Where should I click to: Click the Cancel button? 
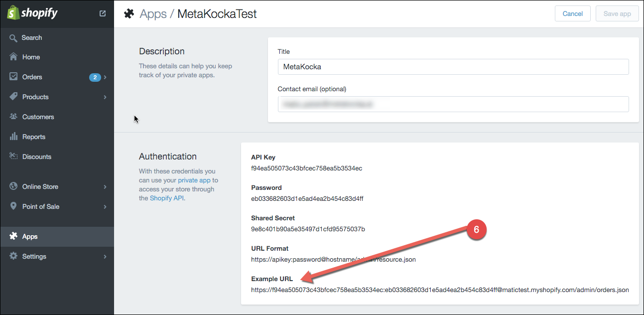click(572, 13)
